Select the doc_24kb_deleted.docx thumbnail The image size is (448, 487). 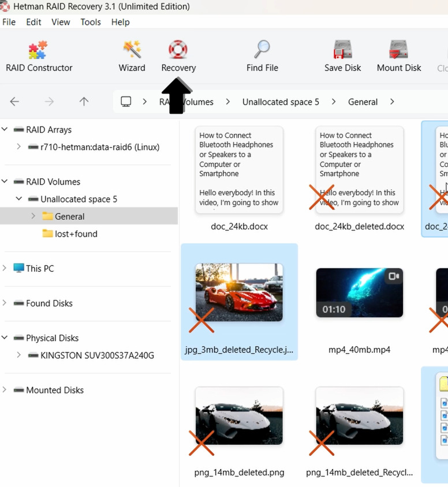[x=360, y=170]
